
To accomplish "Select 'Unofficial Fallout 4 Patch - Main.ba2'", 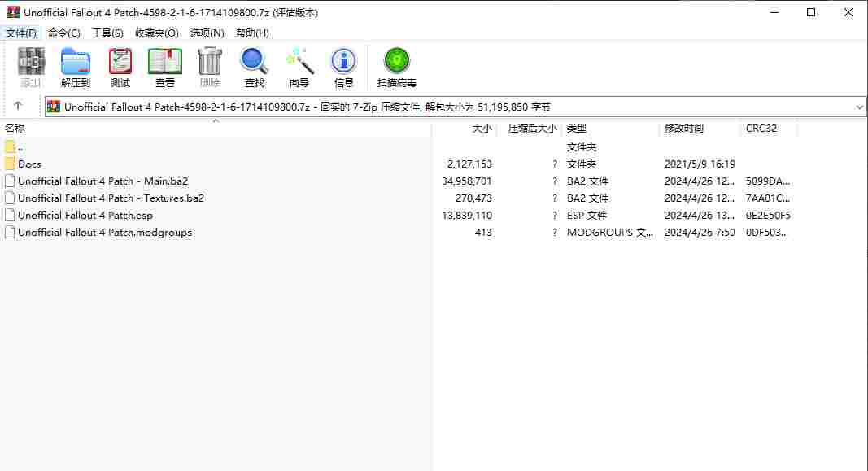I will [103, 181].
